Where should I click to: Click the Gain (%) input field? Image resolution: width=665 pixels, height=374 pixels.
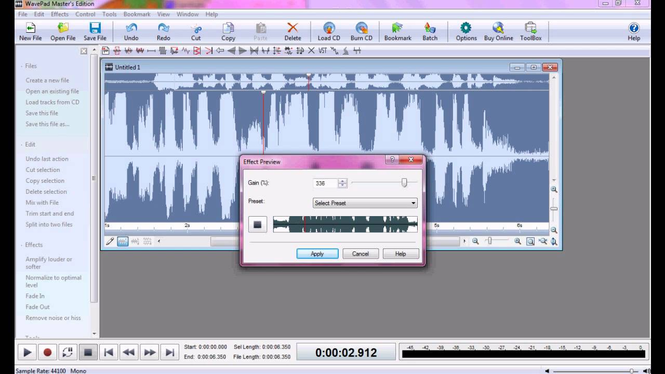click(325, 183)
